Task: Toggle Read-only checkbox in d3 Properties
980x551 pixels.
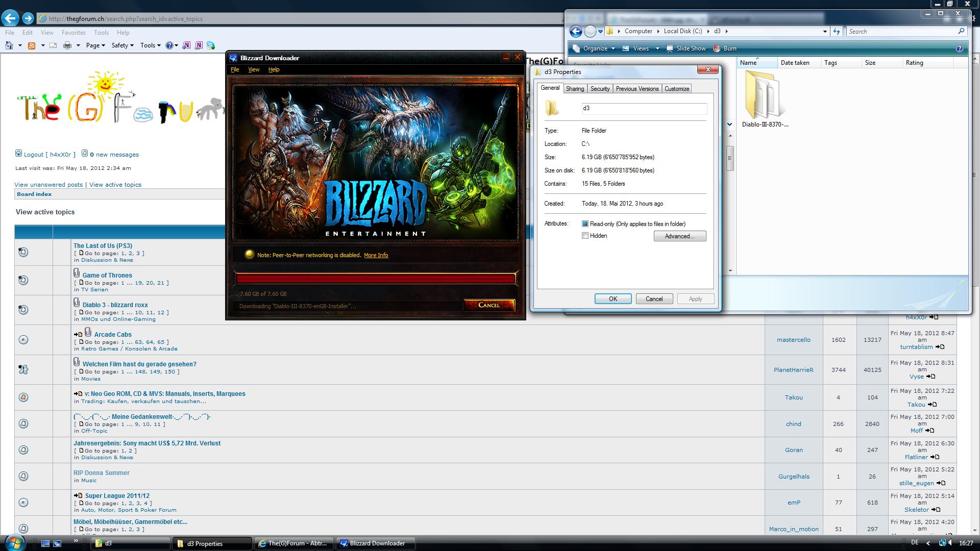Action: 585,224
